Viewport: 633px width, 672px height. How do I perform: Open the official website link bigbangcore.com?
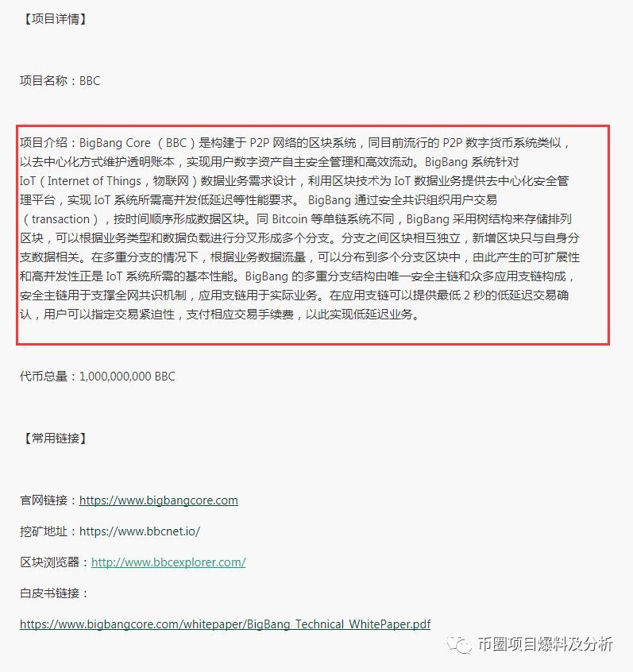coord(159,500)
